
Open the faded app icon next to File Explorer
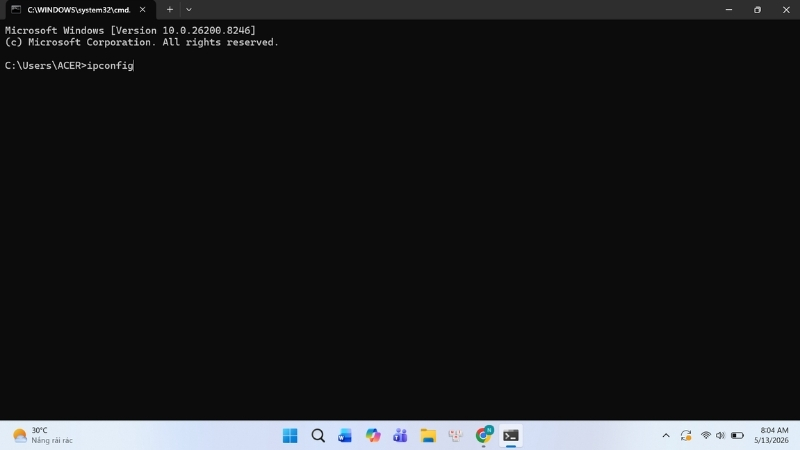[x=456, y=436]
